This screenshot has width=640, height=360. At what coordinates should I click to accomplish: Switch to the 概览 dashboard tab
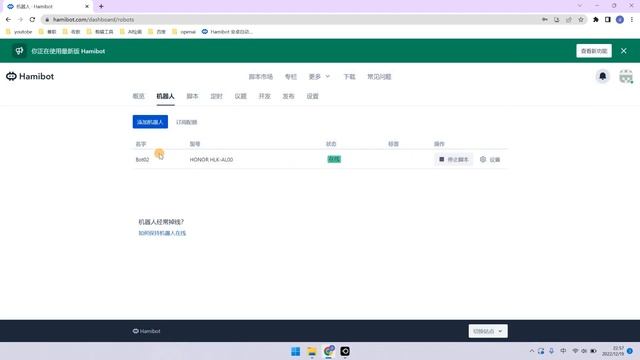[x=138, y=96]
